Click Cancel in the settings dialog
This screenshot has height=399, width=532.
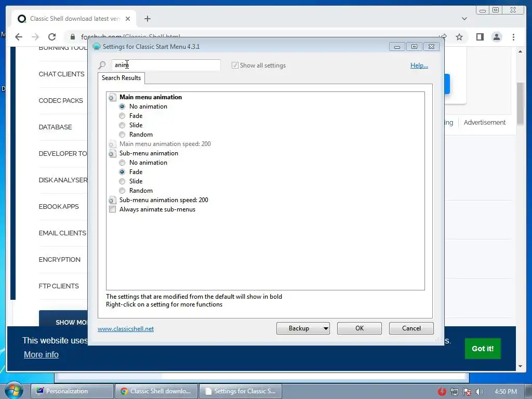[411, 328]
